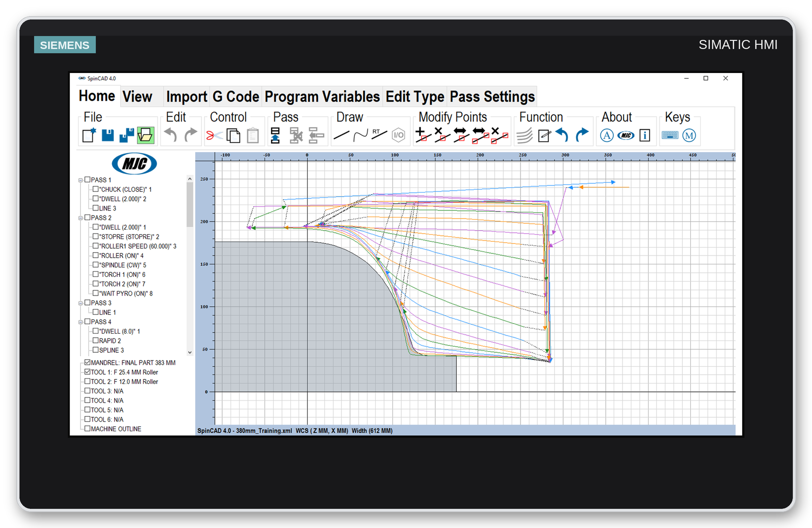Click the tree scrollbar up arrow
Screen dimensions: 812x528
pyautogui.click(x=190, y=178)
